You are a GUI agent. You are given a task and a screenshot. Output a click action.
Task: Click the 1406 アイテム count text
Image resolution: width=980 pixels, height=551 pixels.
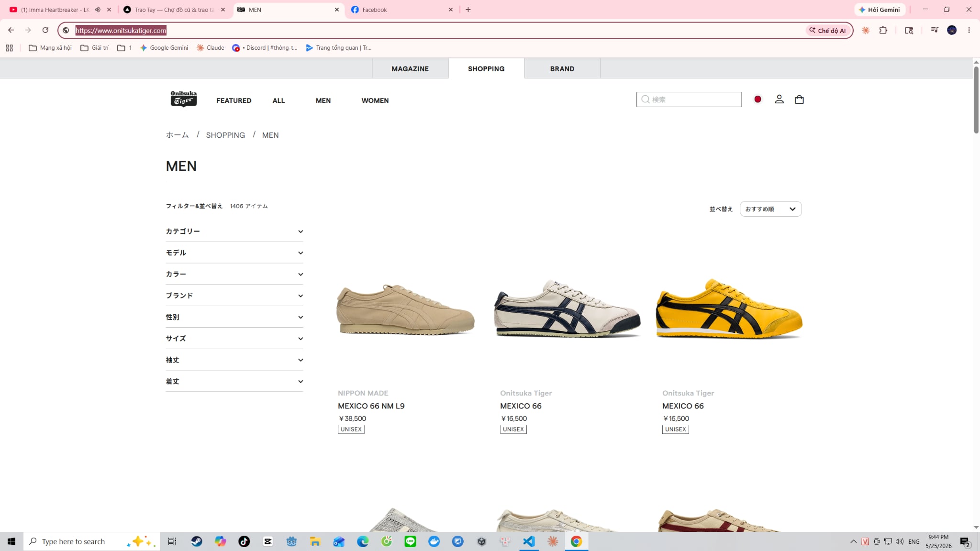coord(249,206)
